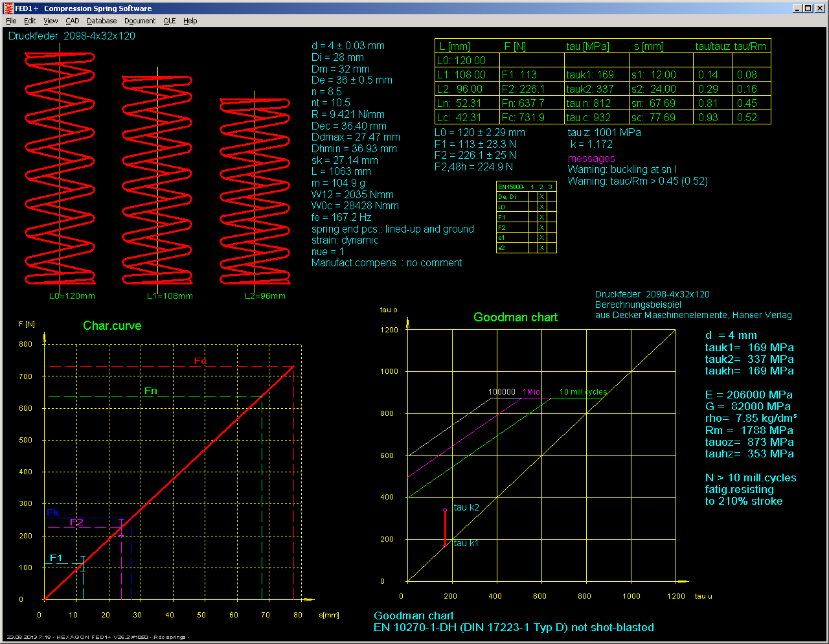
Task: Click the X mark in EN15800 L0 row
Action: (541, 207)
